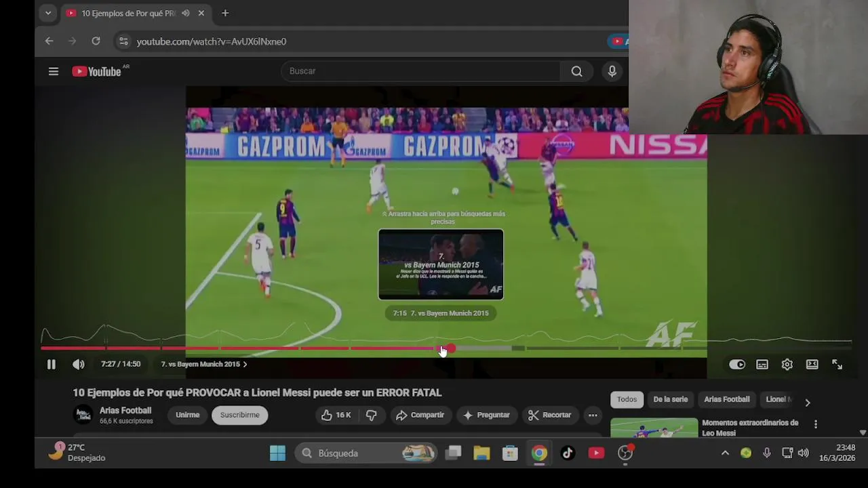
Task: Click the Unirme join button
Action: 188,415
